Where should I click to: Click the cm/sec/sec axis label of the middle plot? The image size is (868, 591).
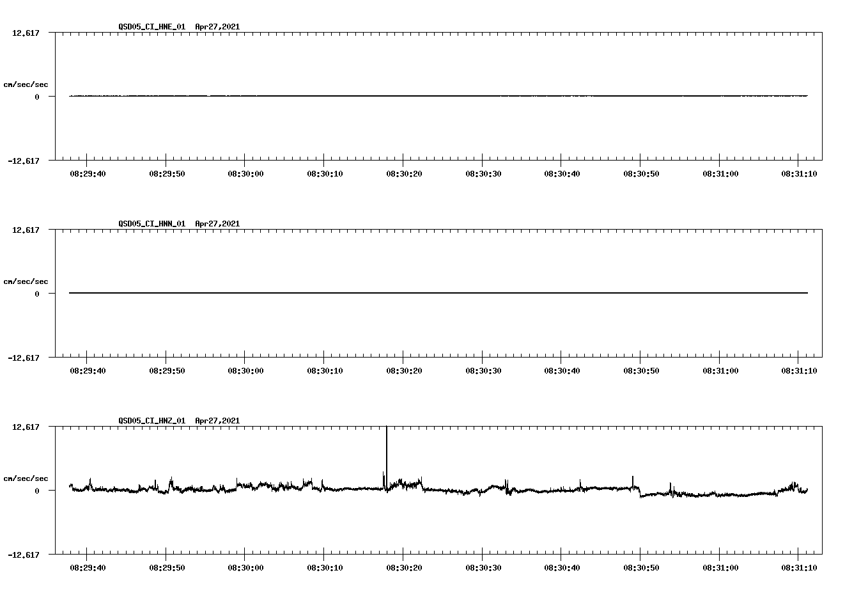click(26, 281)
